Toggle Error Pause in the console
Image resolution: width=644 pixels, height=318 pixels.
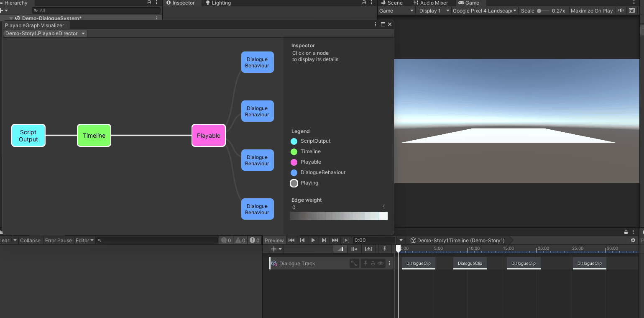[x=58, y=240]
